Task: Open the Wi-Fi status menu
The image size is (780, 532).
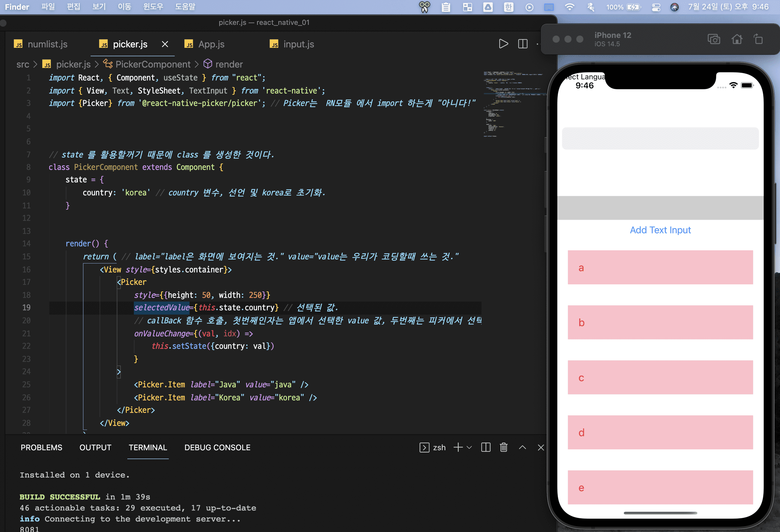Action: (x=569, y=7)
